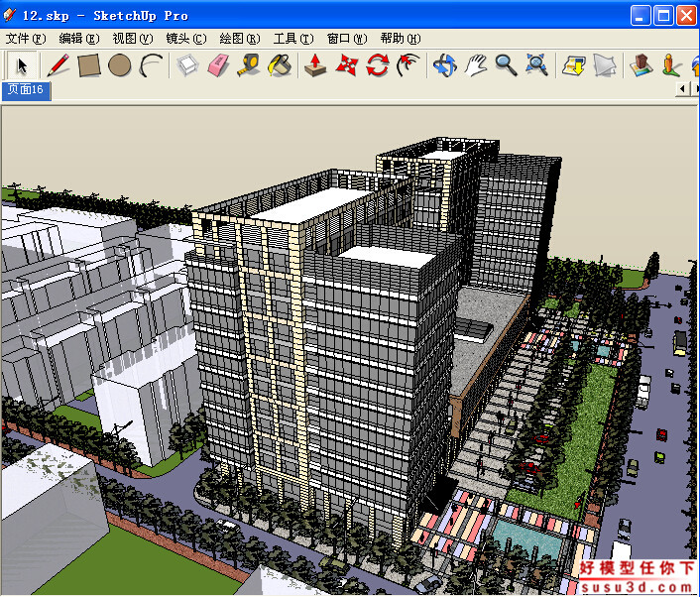Click the orange person Google Earth icon
The height and width of the screenshot is (597, 700).
(x=671, y=65)
